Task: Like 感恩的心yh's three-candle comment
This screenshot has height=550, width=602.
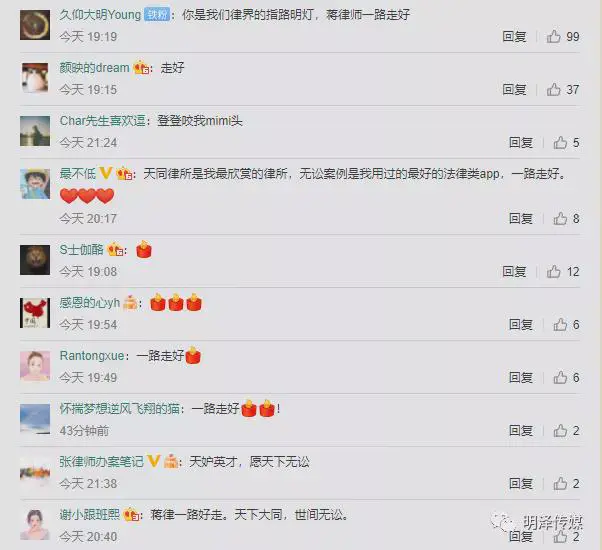Action: click(560, 324)
